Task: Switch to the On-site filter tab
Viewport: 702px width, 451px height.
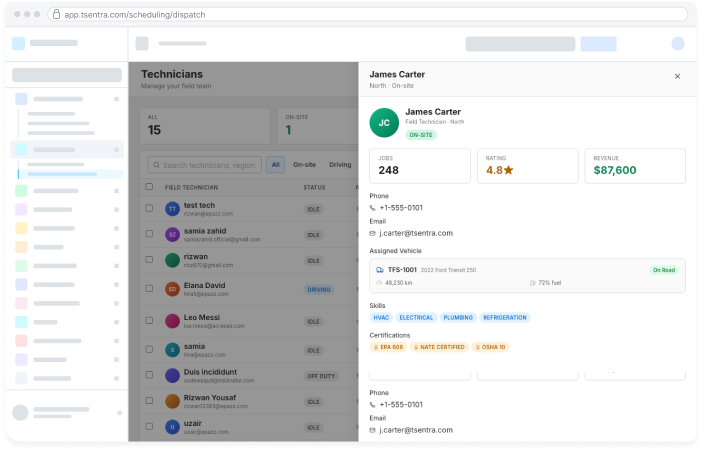Action: pos(304,165)
